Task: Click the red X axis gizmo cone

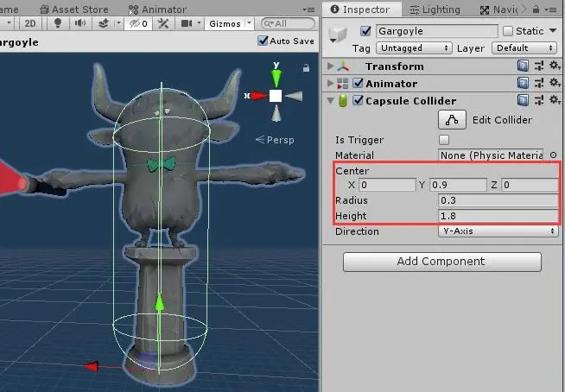Action: point(258,96)
